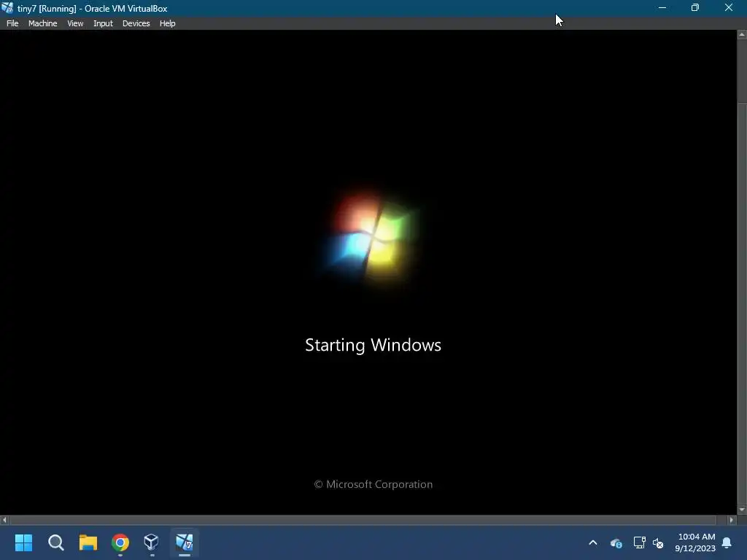Open the Machine menu

pyautogui.click(x=43, y=23)
